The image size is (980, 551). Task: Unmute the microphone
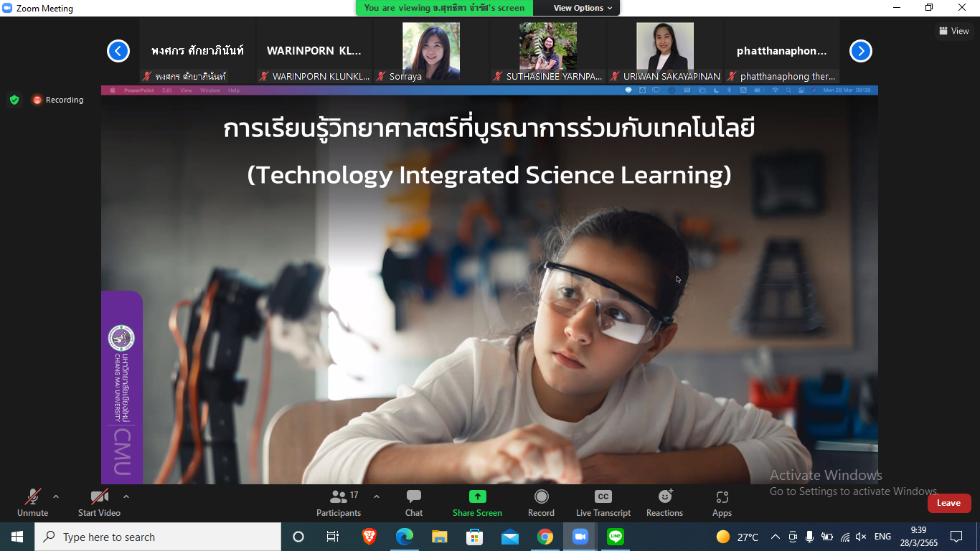[x=32, y=503]
